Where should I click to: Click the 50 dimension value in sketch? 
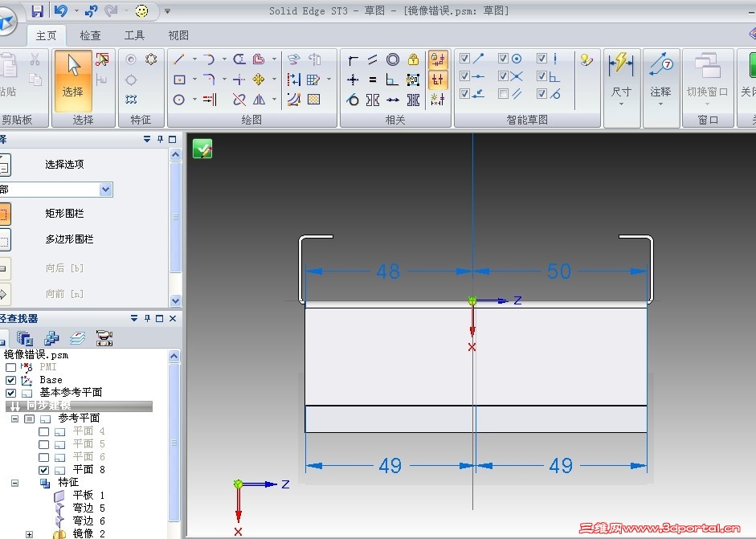pos(559,272)
